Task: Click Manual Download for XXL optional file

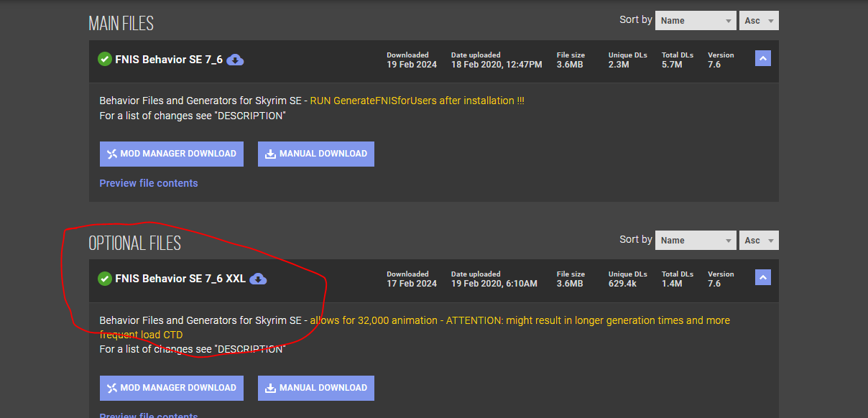Action: [x=316, y=388]
